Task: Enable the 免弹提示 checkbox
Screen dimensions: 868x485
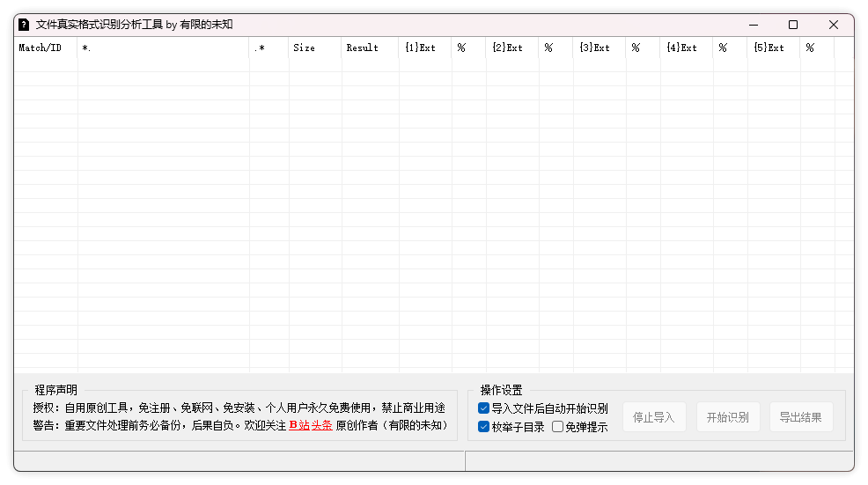Action: click(x=558, y=427)
